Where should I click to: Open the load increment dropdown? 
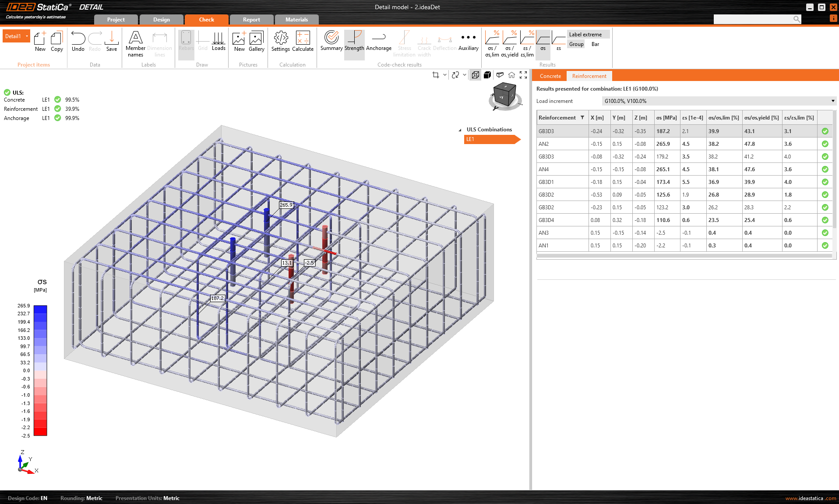[832, 101]
